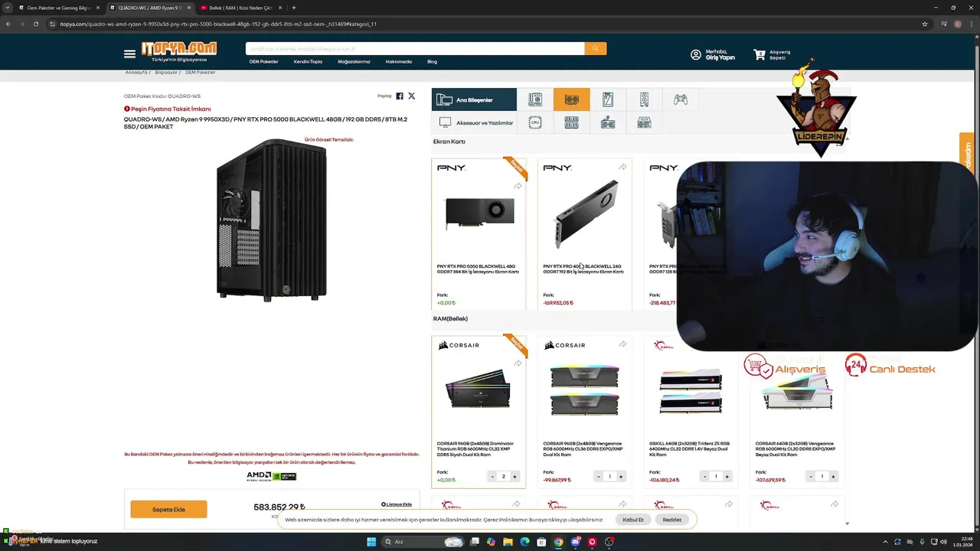Click Canlı Destek live support badge
The image size is (980, 551).
pyautogui.click(x=890, y=366)
